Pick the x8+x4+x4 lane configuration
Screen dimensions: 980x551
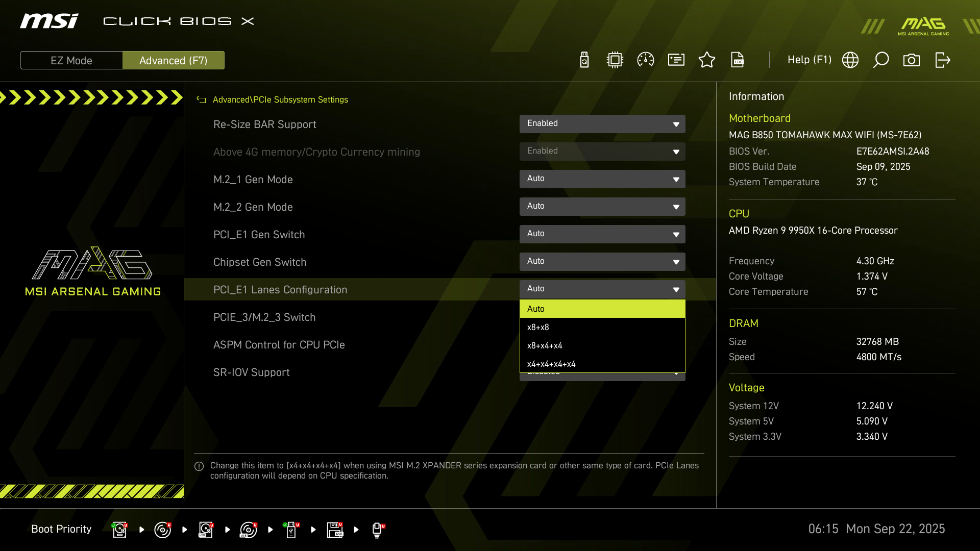pos(602,346)
